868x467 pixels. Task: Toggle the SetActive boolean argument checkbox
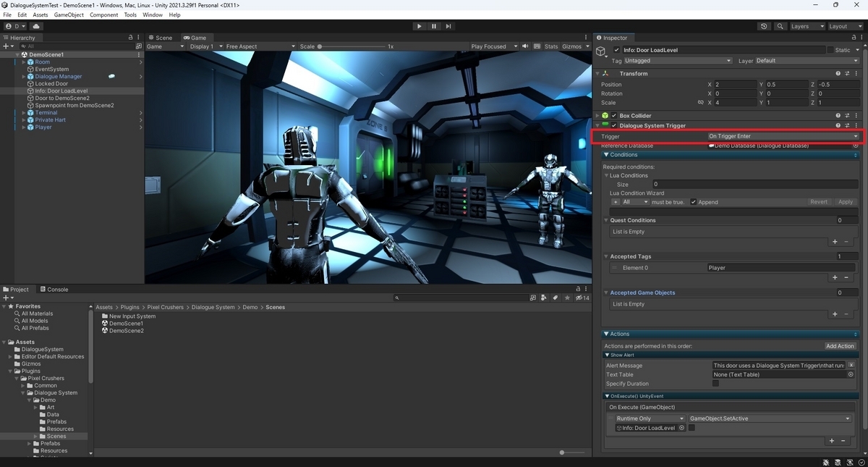click(692, 428)
